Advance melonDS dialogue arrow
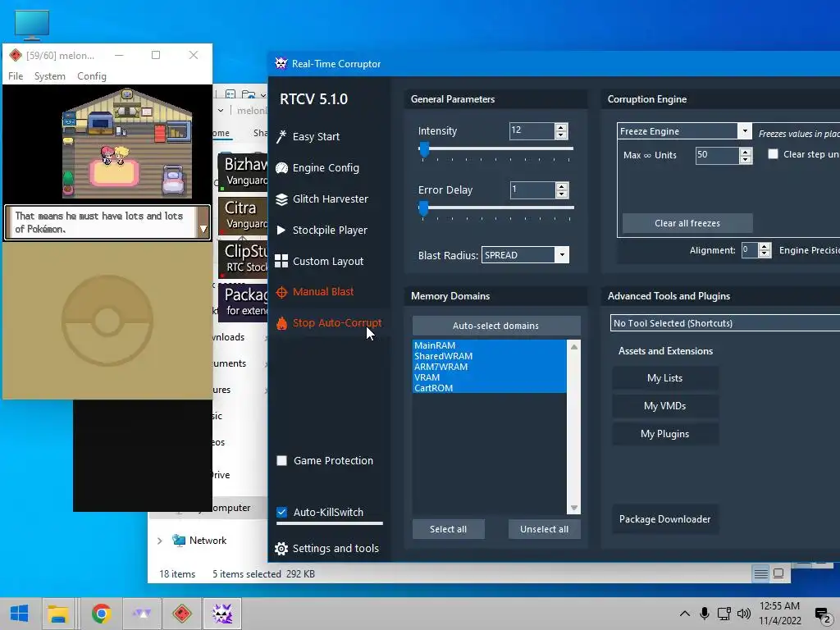 click(203, 229)
